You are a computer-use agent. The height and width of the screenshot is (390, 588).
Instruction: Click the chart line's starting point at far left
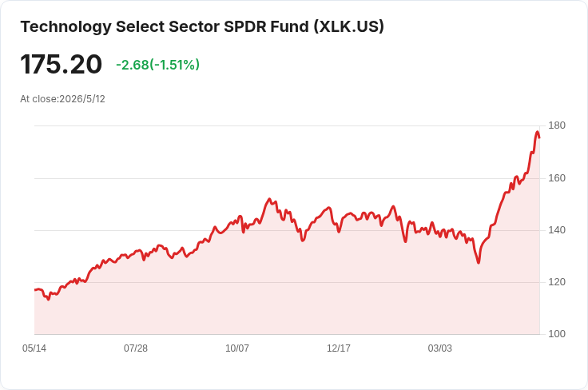(35, 289)
